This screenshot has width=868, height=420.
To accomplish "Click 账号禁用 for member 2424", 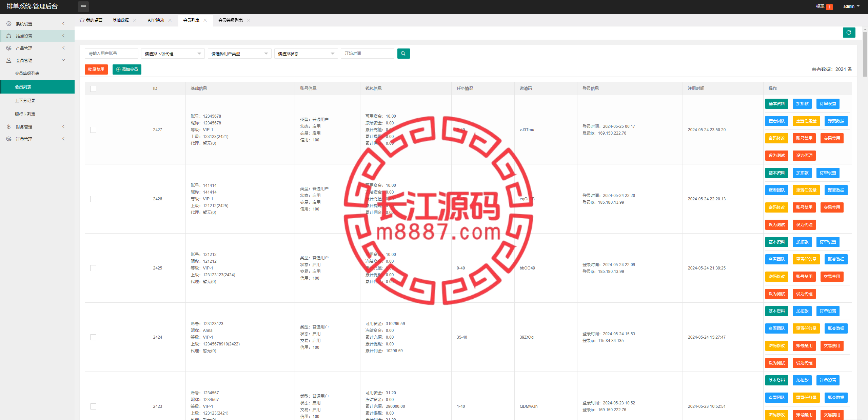I will coord(804,346).
